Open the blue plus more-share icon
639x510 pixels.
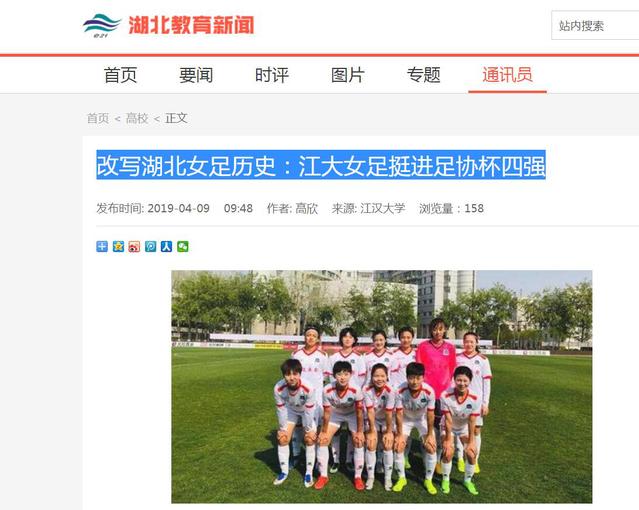click(102, 246)
